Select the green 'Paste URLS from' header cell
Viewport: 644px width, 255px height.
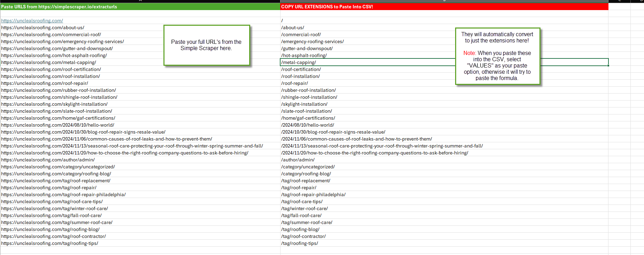(x=139, y=7)
